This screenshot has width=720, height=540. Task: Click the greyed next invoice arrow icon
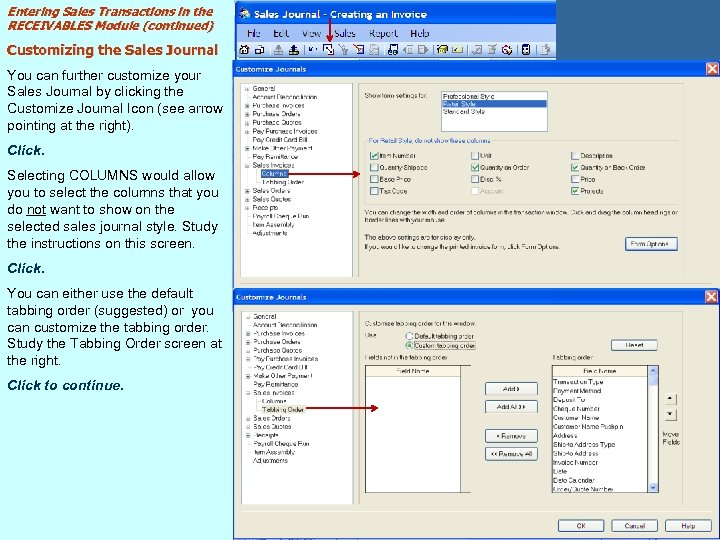pos(423,50)
